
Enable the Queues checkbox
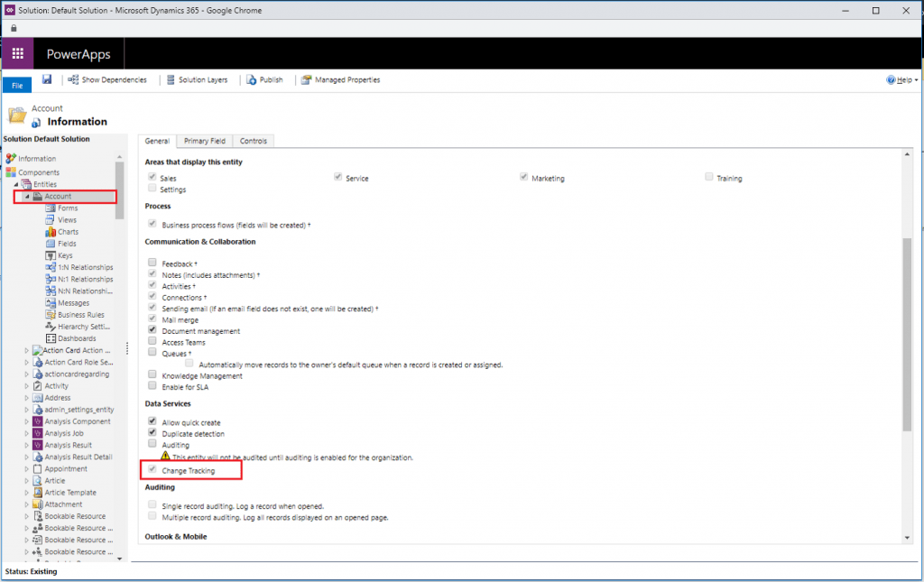(152, 352)
